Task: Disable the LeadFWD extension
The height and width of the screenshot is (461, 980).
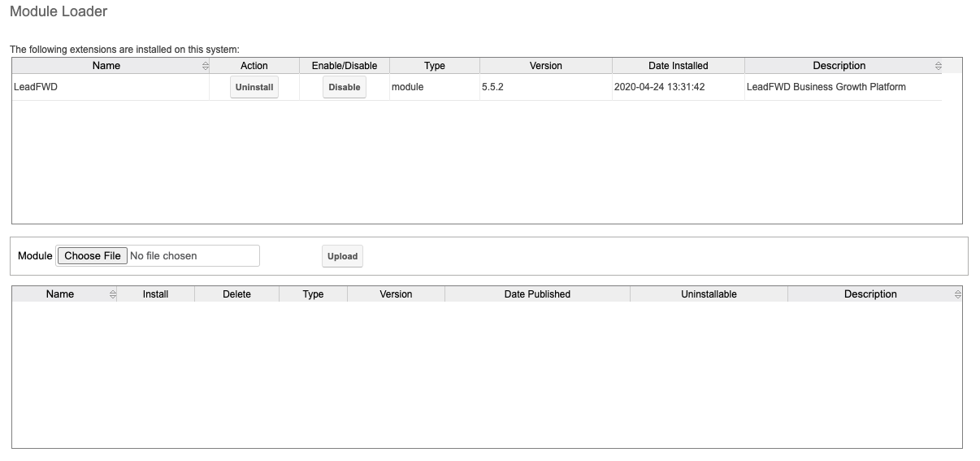Action: pos(345,87)
